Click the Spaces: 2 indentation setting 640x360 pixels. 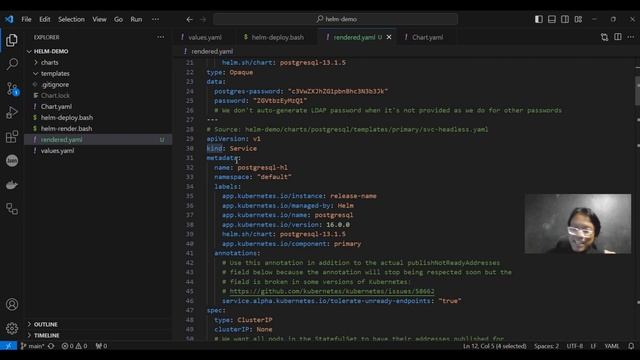click(546, 346)
